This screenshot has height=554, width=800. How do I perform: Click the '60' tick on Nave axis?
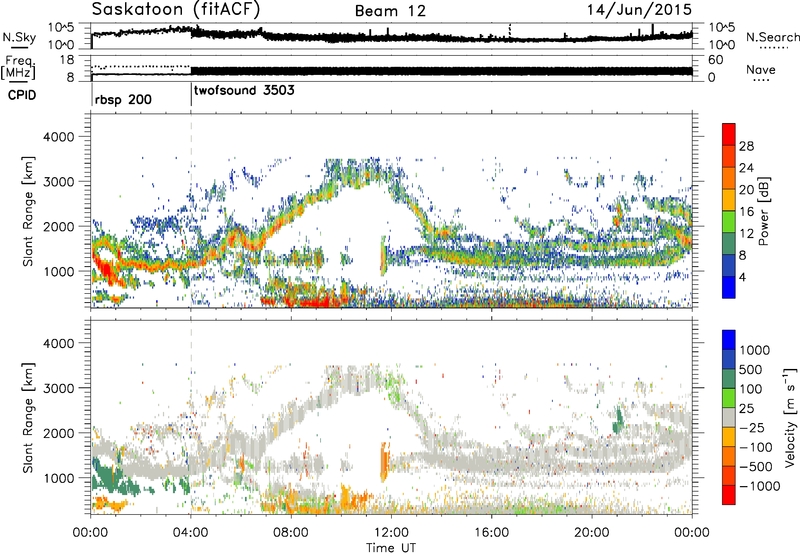click(x=715, y=60)
